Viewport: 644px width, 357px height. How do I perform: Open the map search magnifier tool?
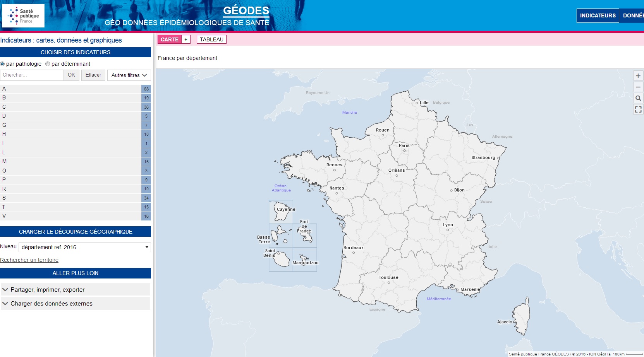(638, 98)
